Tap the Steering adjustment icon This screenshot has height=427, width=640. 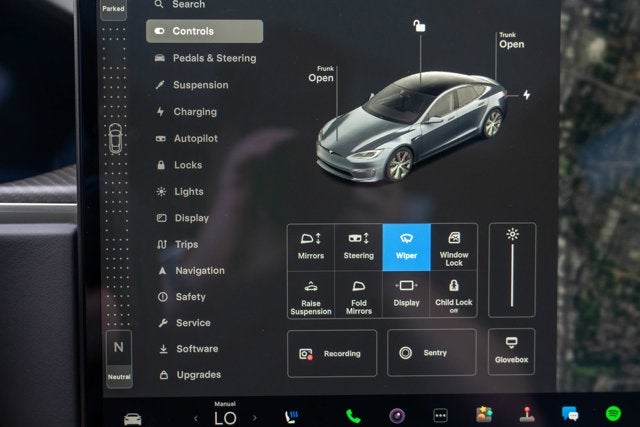point(358,247)
